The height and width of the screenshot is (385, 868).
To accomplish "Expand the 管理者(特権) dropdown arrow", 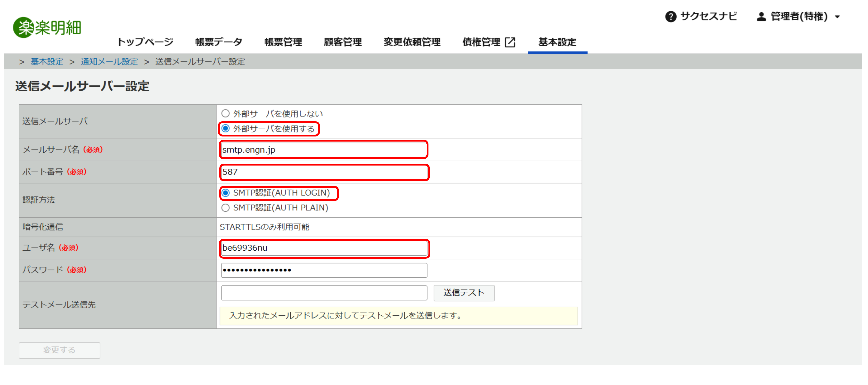I will (837, 17).
